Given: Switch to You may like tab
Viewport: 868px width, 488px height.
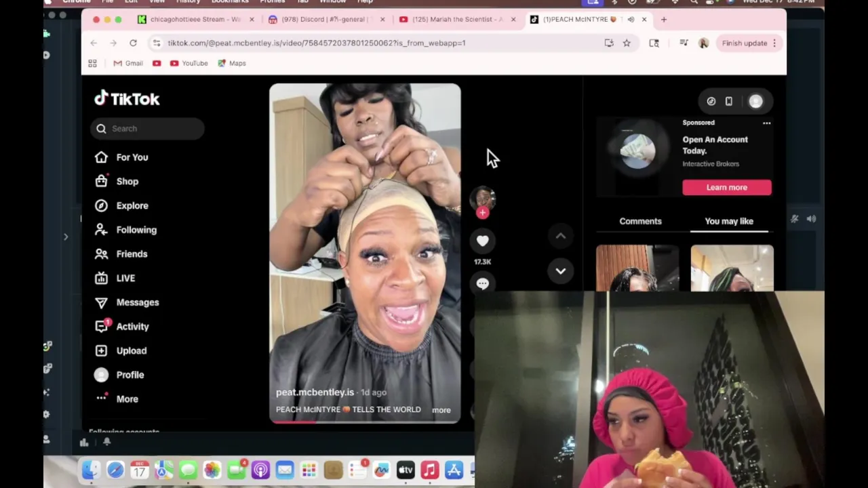Looking at the screenshot, I should (x=729, y=221).
